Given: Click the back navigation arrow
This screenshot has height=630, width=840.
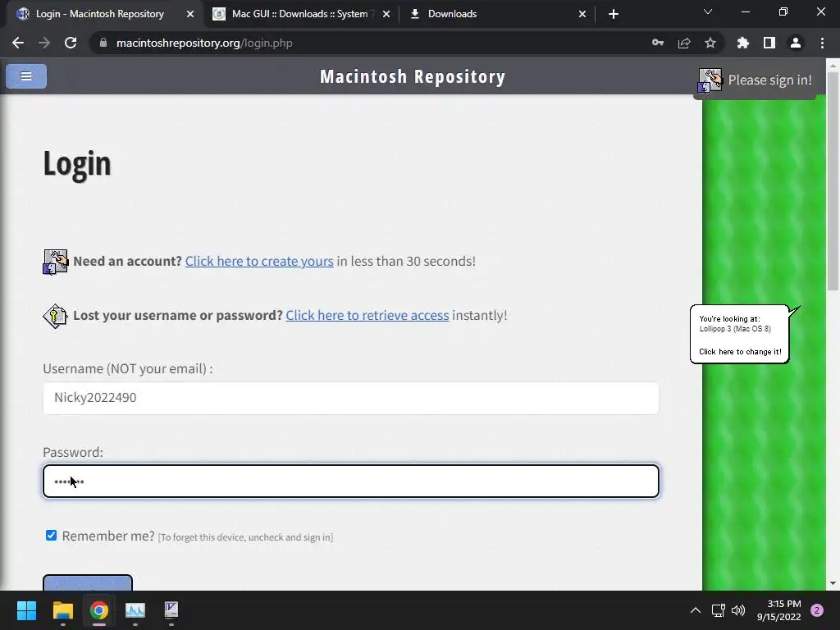Looking at the screenshot, I should pos(18,43).
